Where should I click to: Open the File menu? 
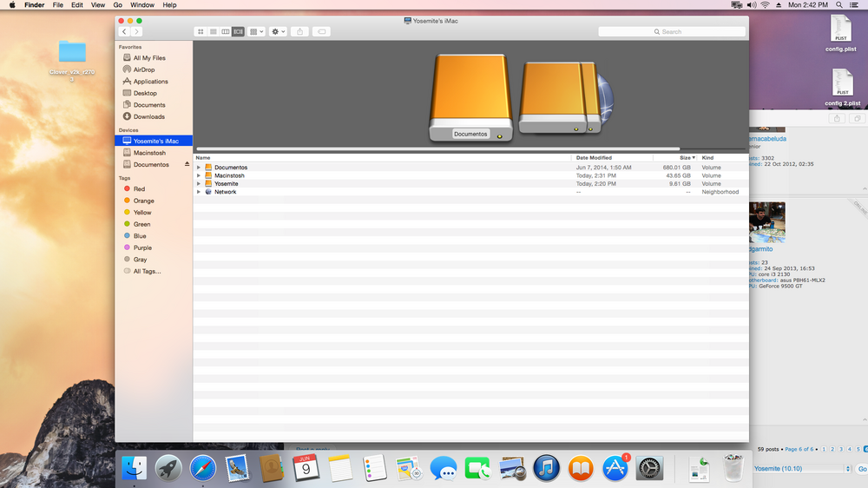pos(57,5)
